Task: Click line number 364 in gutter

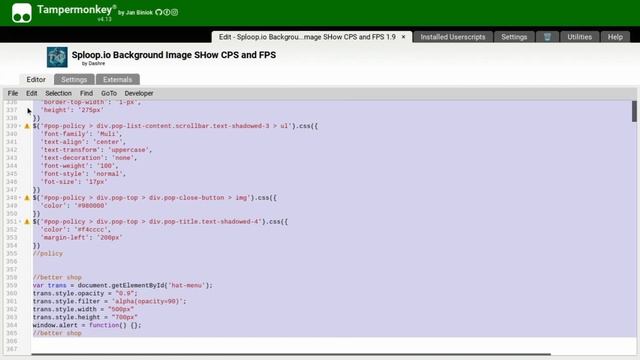Action: click(11, 325)
